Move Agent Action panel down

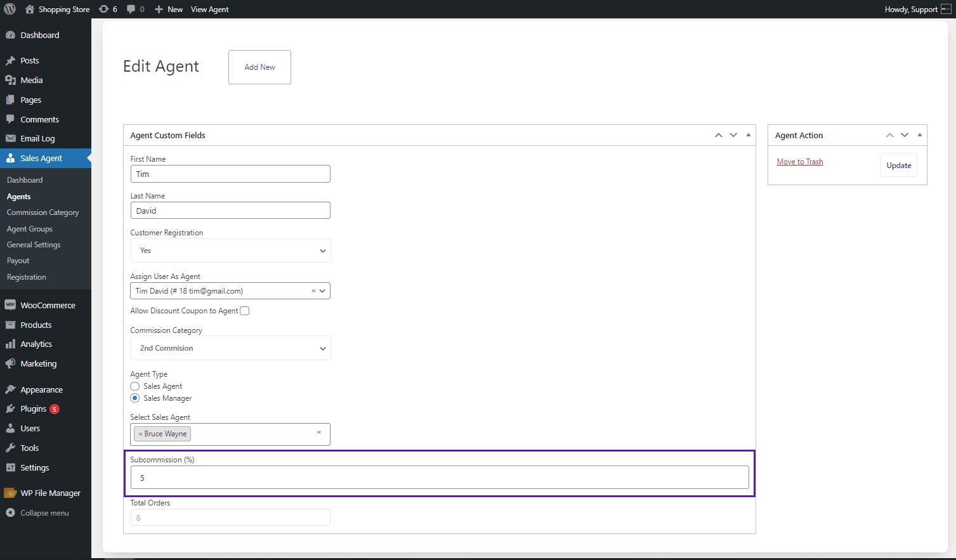[905, 135]
